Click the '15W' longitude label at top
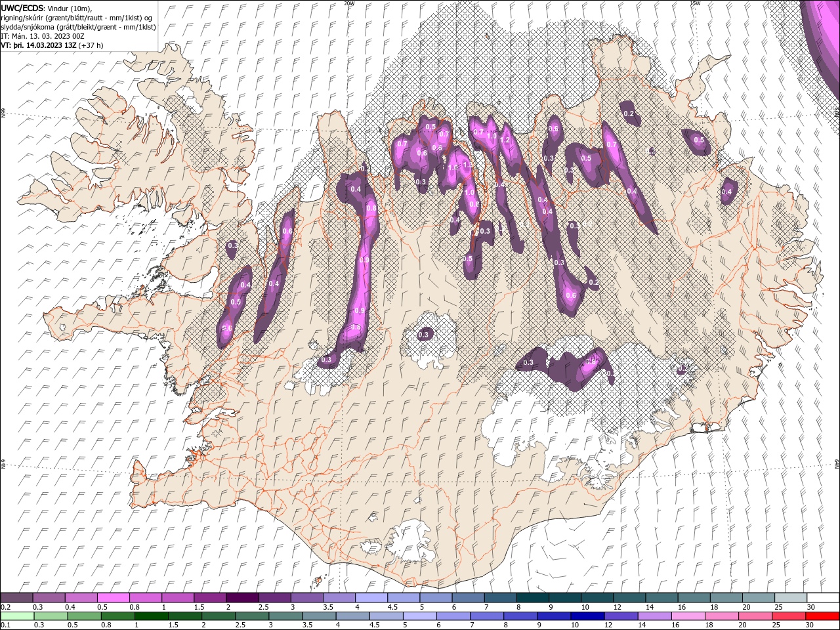Image resolution: width=840 pixels, height=630 pixels. [x=695, y=3]
